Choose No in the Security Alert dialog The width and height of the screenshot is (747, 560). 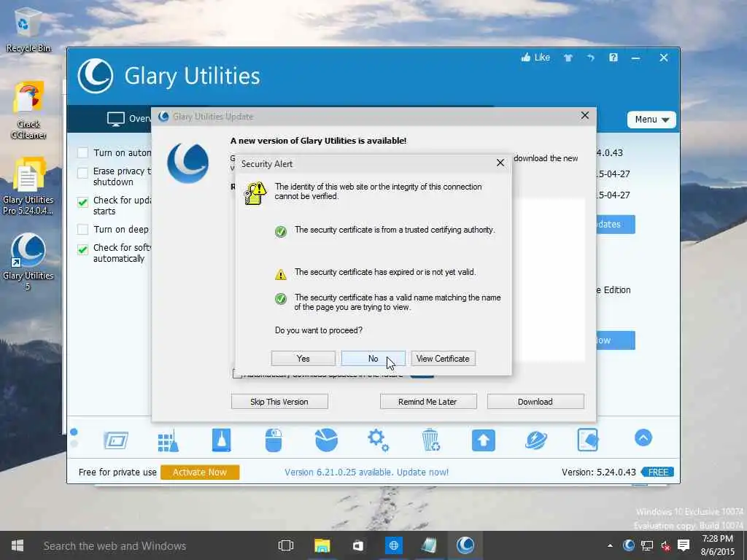coord(373,359)
